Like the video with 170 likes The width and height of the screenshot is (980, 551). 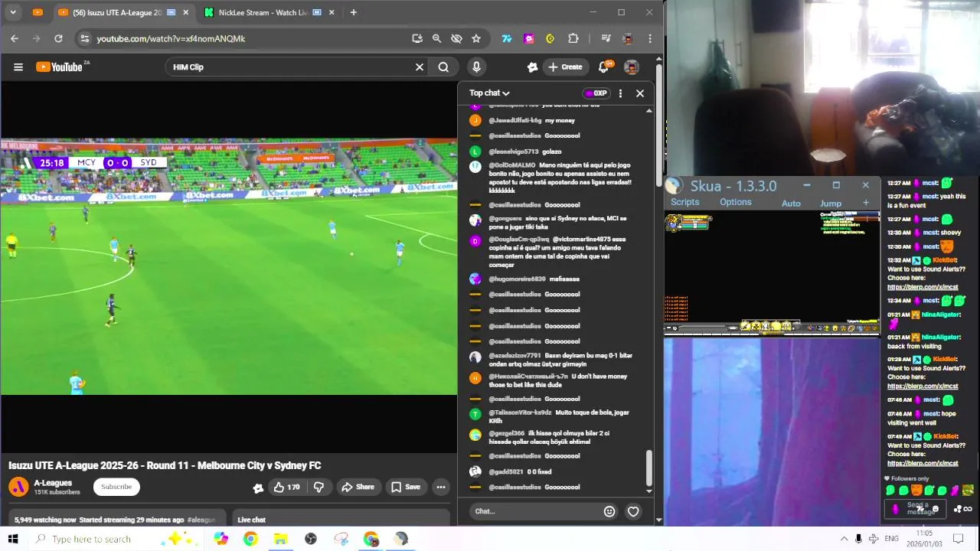point(287,487)
